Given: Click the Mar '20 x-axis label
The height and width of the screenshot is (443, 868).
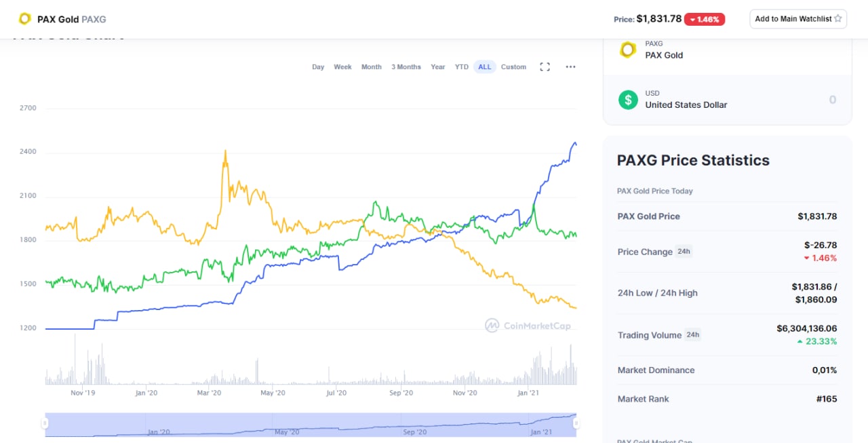Looking at the screenshot, I should click(x=209, y=393).
